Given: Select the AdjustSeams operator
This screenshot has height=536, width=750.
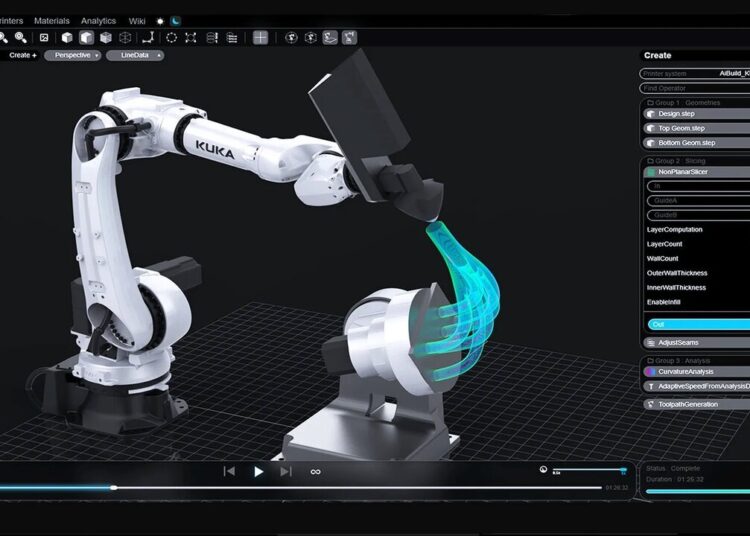Looking at the screenshot, I should (696, 343).
